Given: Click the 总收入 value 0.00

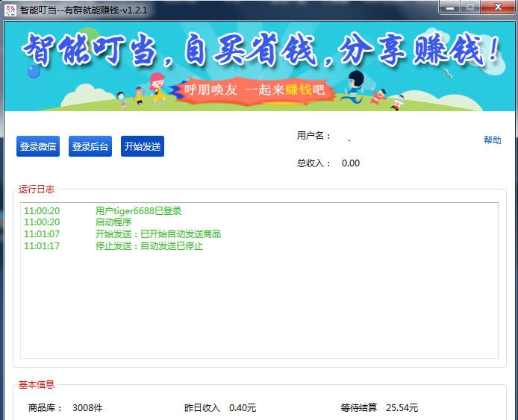Looking at the screenshot, I should [351, 163].
